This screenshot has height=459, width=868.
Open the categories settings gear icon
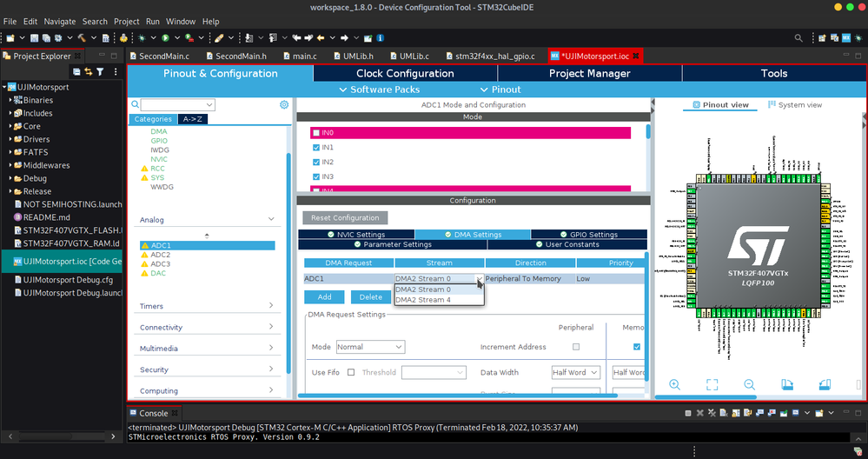coord(284,104)
